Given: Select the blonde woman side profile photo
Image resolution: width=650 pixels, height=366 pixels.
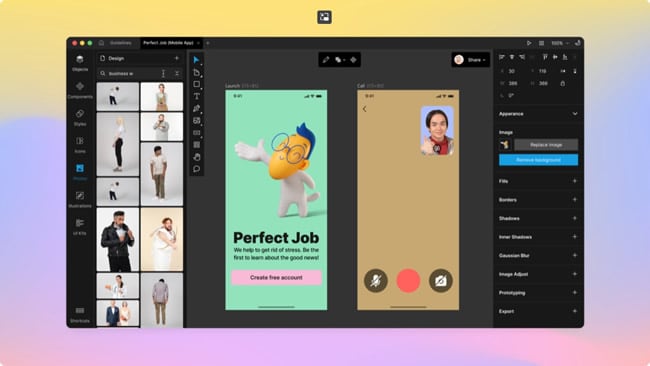Looking at the screenshot, I should (118, 144).
